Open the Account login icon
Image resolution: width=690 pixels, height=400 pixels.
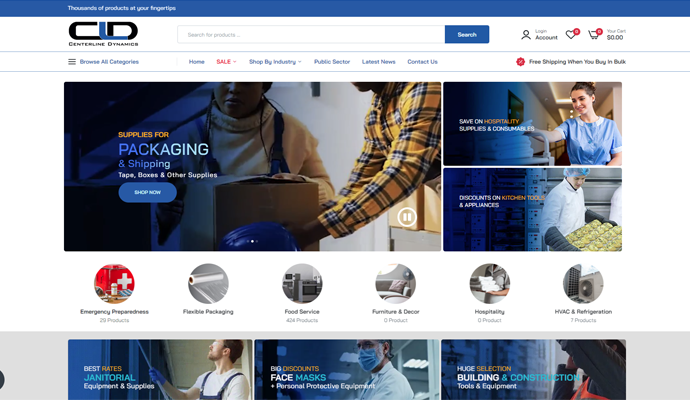pos(526,35)
